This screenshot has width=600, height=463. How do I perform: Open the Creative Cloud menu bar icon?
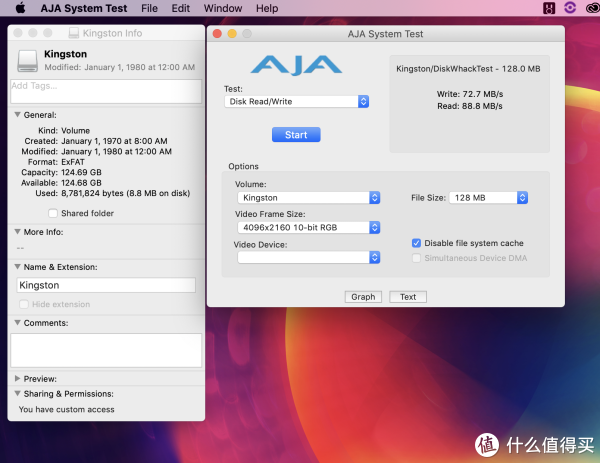592,8
